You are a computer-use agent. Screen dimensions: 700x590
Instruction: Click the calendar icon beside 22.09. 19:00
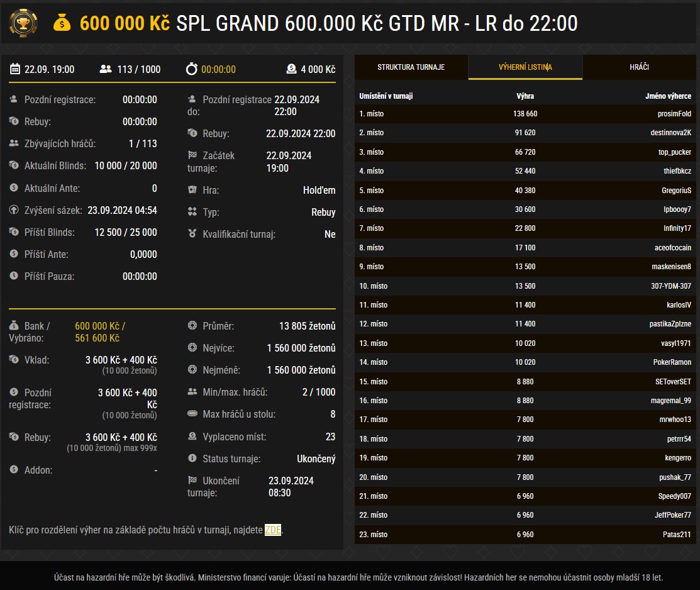click(x=15, y=69)
